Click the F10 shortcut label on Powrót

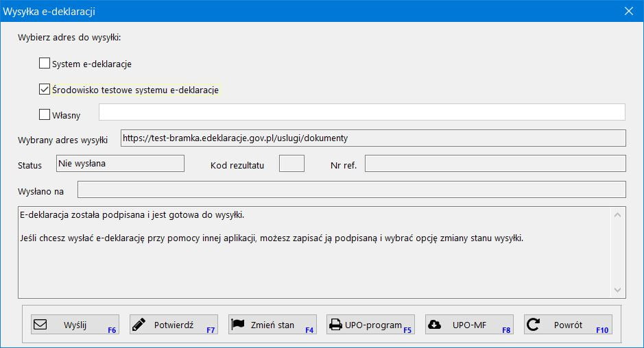tap(601, 330)
